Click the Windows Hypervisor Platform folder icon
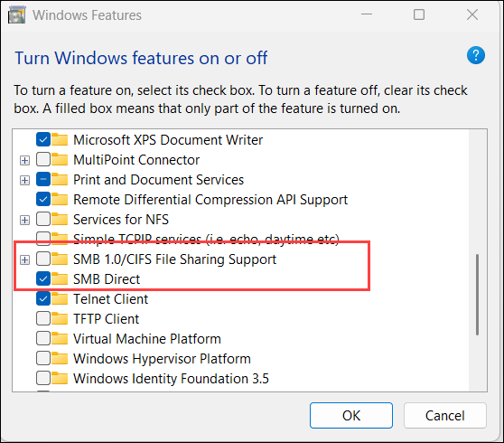Viewport: 504px width, 443px height. (60, 359)
